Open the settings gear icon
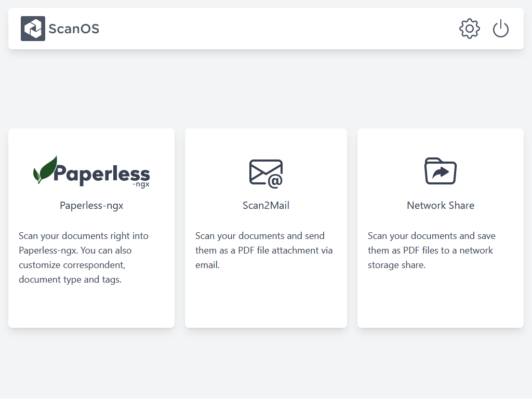The image size is (532, 399). 470,29
